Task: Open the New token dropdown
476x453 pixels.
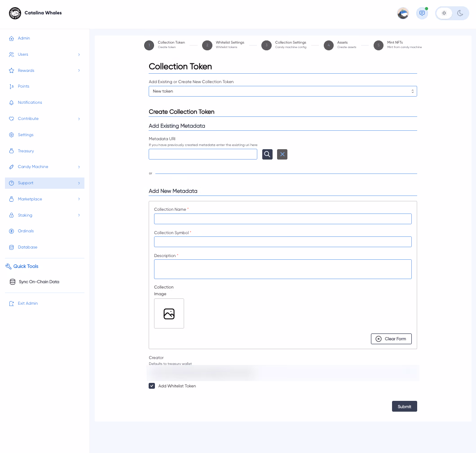Action: coord(282,91)
